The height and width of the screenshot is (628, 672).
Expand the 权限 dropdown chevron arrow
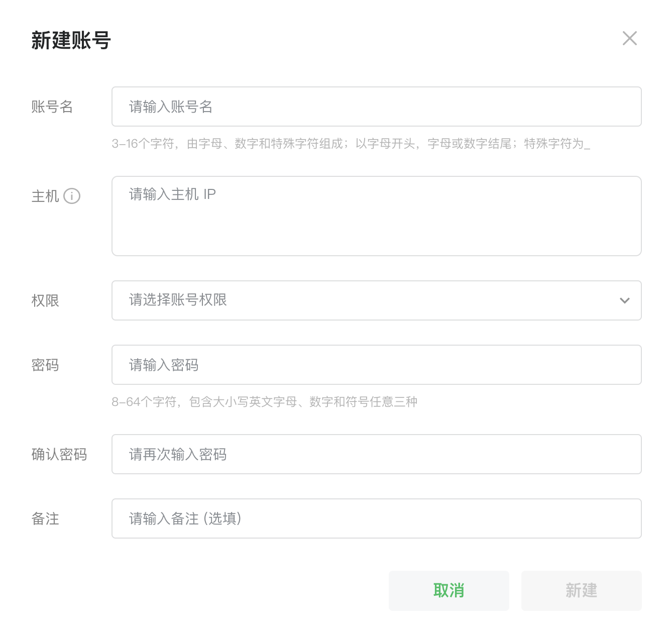point(624,300)
